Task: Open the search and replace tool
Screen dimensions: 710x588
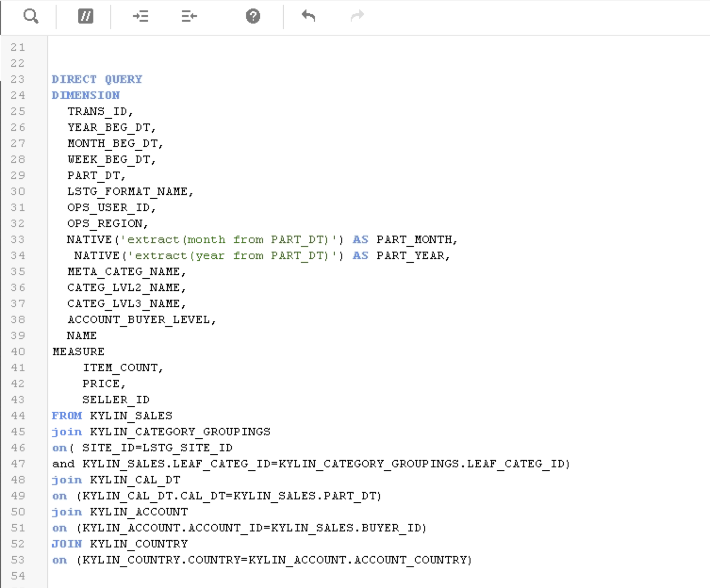Action: tap(31, 16)
